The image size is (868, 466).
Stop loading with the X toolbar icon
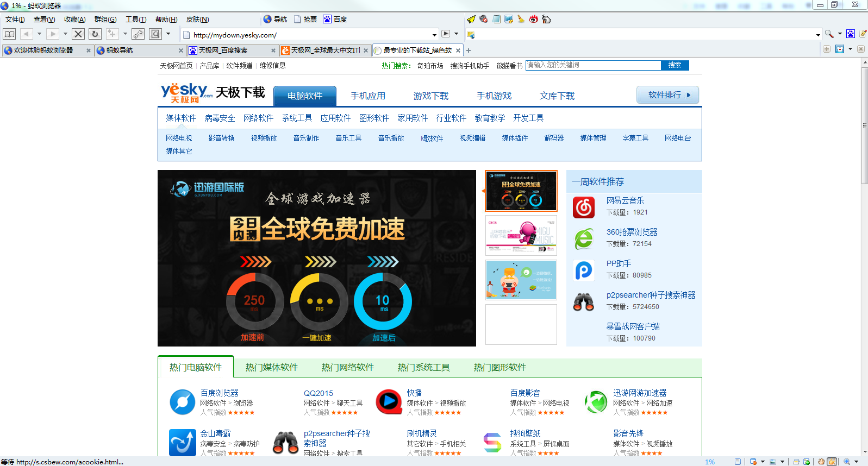coord(78,34)
